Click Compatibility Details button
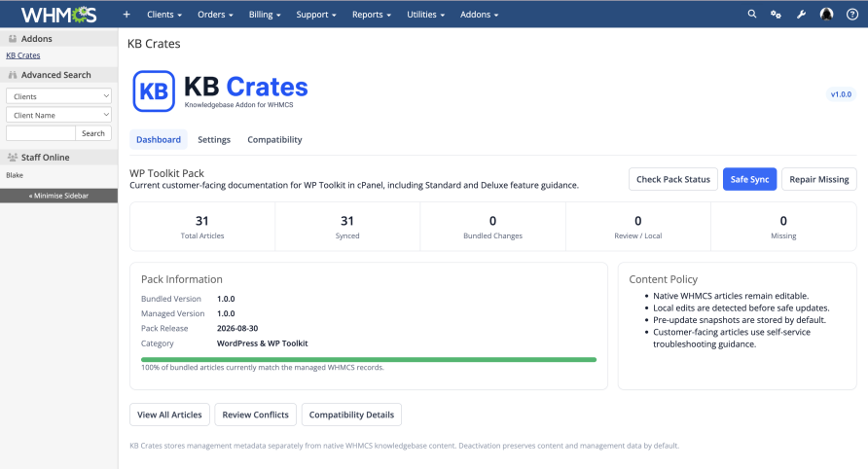Screen dimensions: 868x469 pos(351,415)
